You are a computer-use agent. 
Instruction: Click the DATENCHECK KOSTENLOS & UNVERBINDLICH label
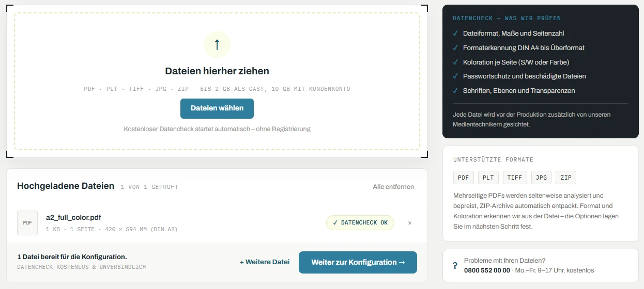[x=82, y=267]
